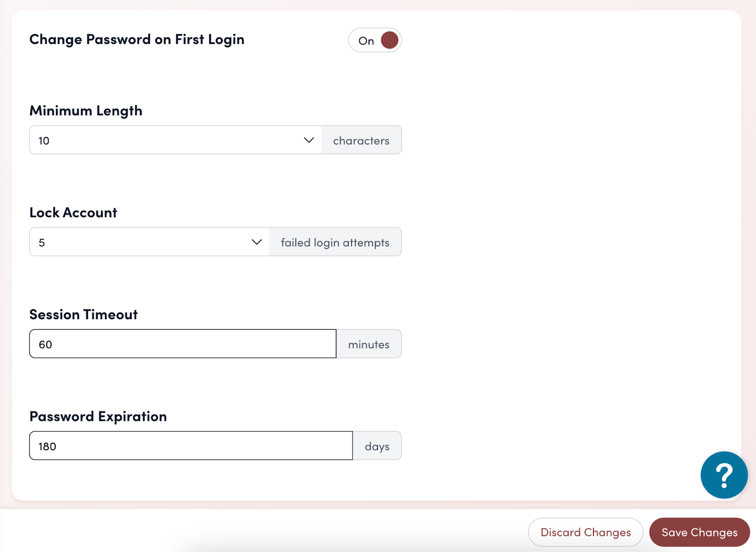Click the Password Expiration heading
The height and width of the screenshot is (552, 756).
pyautogui.click(x=98, y=416)
